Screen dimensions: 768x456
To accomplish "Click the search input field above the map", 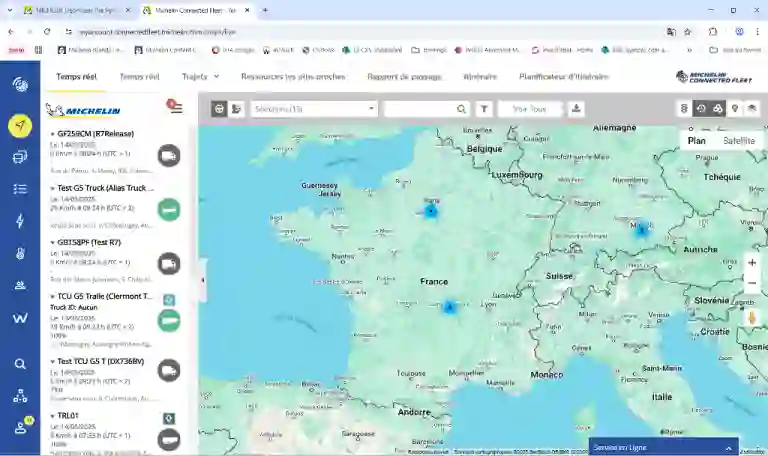I will pyautogui.click(x=420, y=109).
